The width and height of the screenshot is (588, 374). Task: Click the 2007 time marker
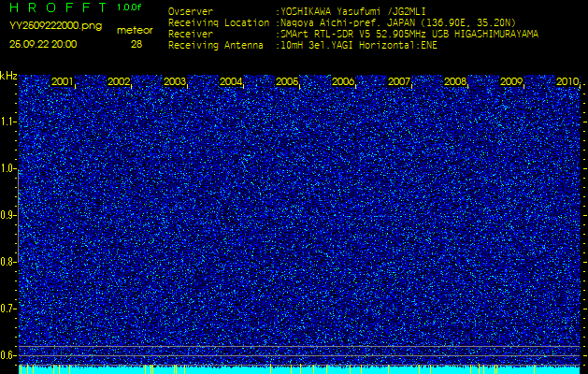pyautogui.click(x=399, y=81)
